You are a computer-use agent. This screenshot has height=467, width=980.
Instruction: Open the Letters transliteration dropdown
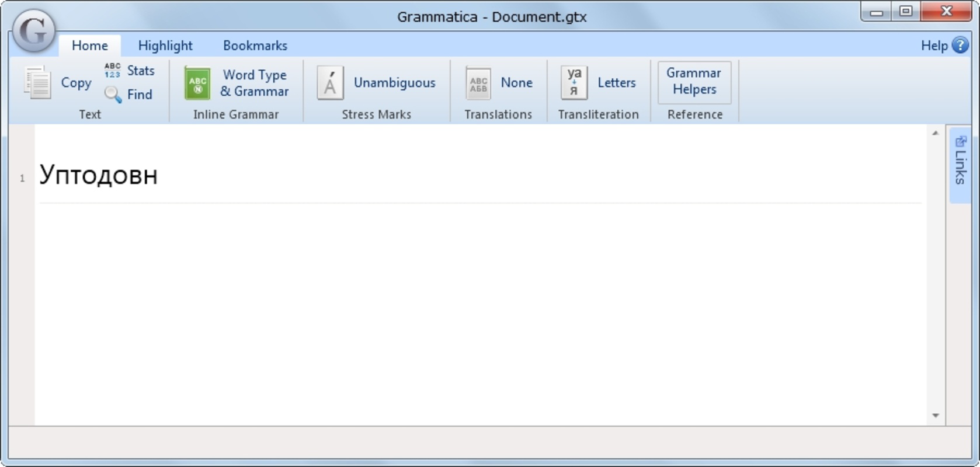[x=617, y=83]
